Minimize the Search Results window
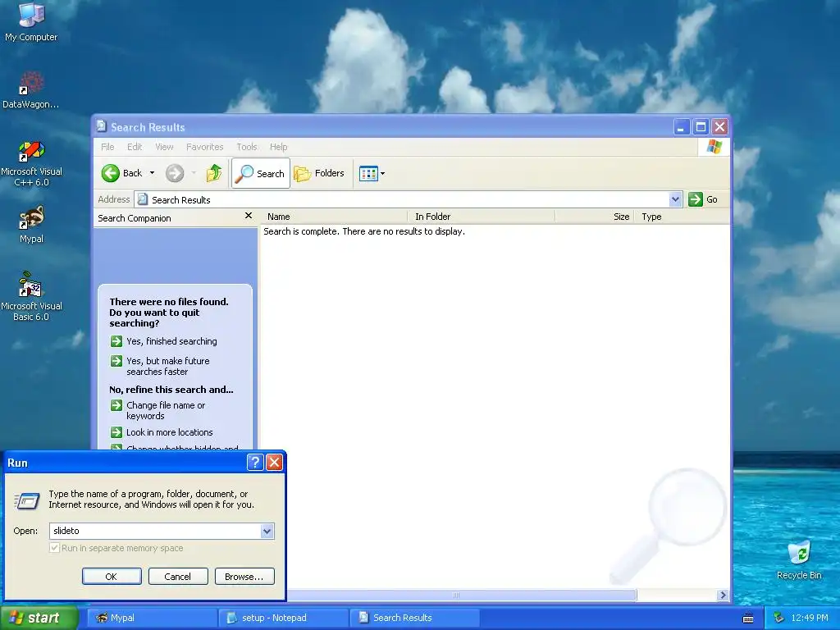 [x=681, y=127]
